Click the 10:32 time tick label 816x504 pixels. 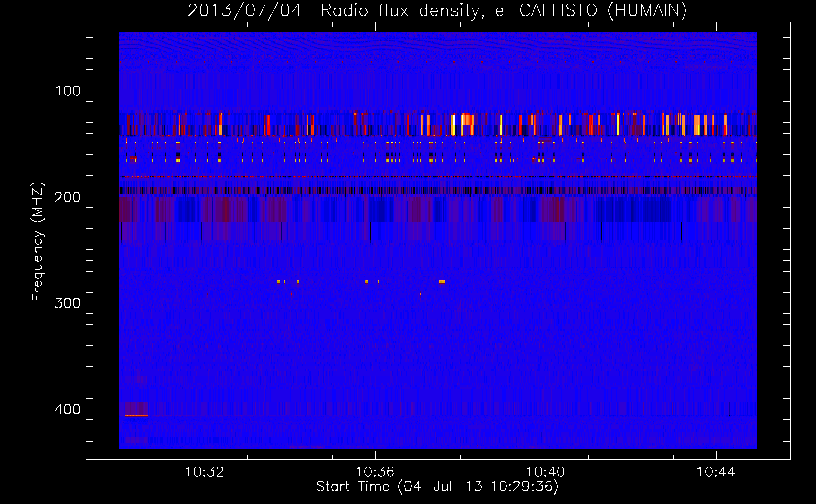tap(204, 472)
